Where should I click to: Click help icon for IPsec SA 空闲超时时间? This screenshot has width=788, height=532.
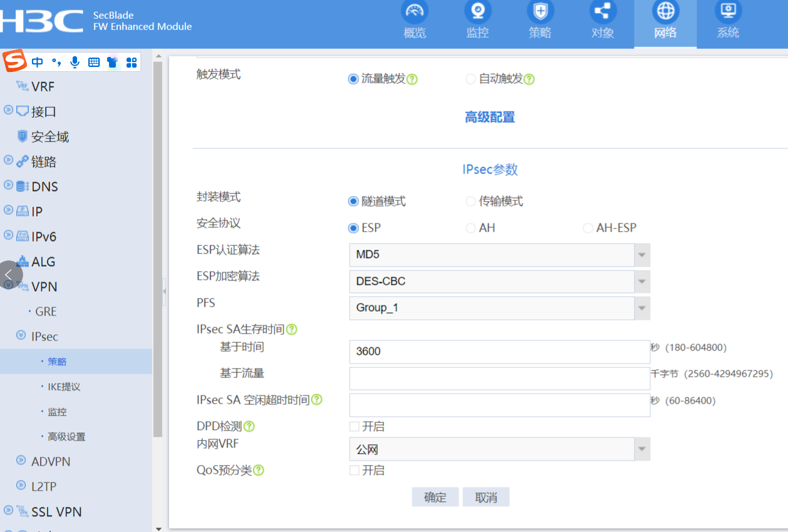coord(317,399)
